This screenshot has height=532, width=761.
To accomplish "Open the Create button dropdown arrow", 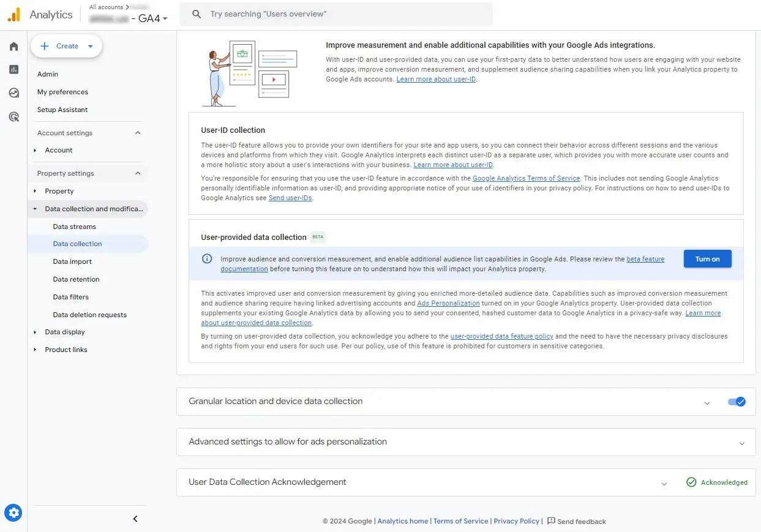I will [91, 46].
